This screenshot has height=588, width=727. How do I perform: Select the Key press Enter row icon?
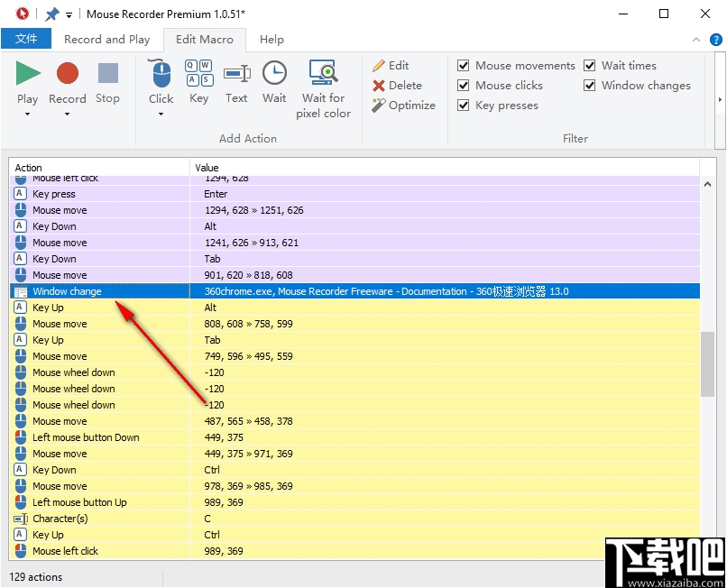(20, 193)
